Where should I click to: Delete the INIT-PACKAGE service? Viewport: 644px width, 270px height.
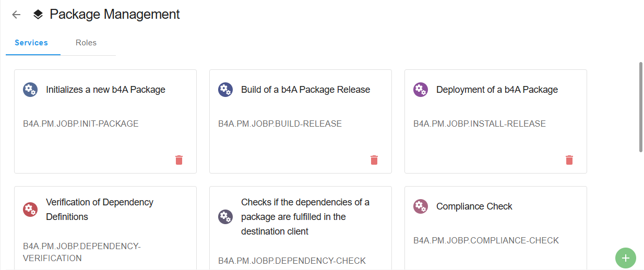point(179,160)
